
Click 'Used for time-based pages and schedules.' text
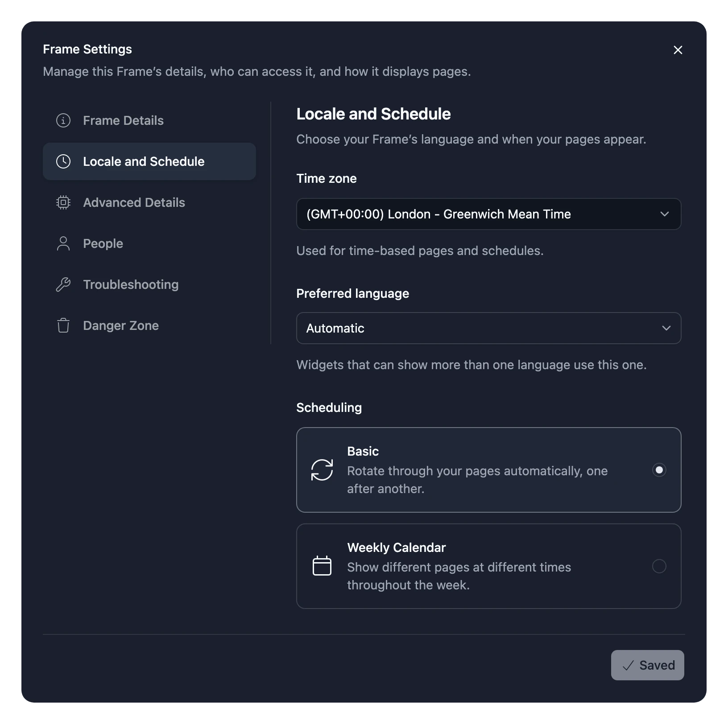420,251
